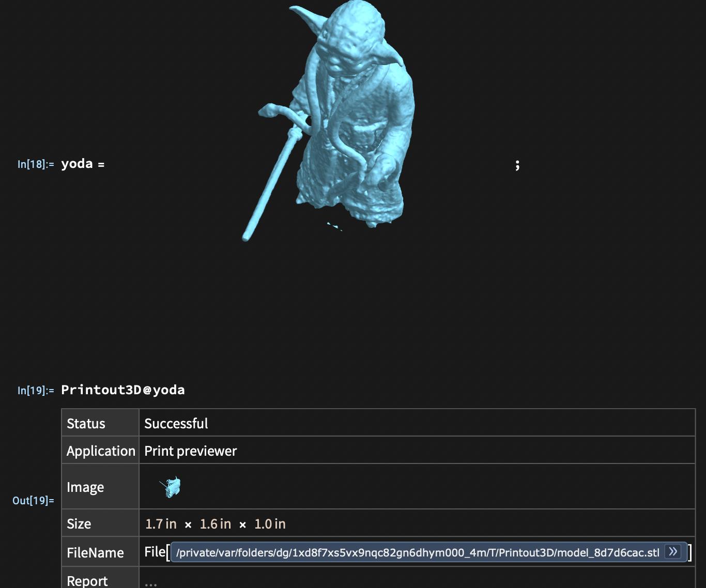Click the "Report" row label
This screenshot has height=588, width=706.
pyautogui.click(x=87, y=581)
